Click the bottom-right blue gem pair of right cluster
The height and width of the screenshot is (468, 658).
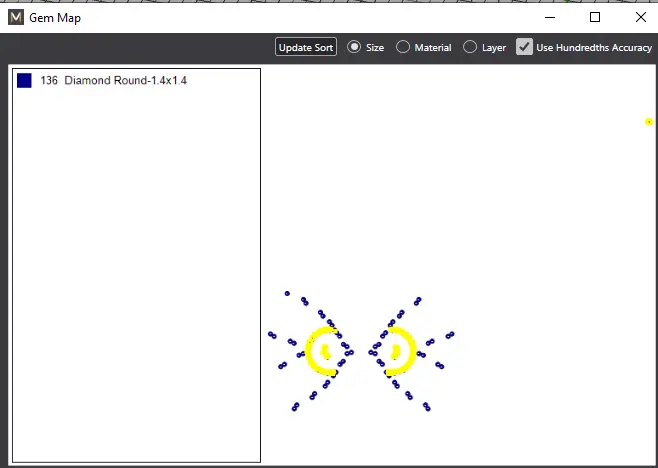tap(426, 406)
